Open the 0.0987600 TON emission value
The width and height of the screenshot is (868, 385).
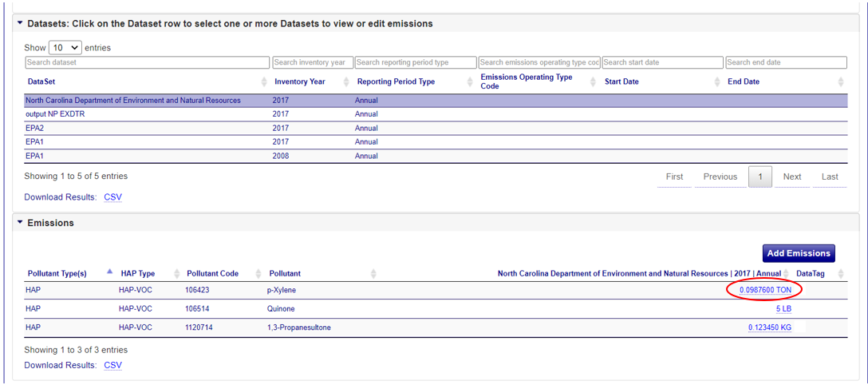(766, 290)
